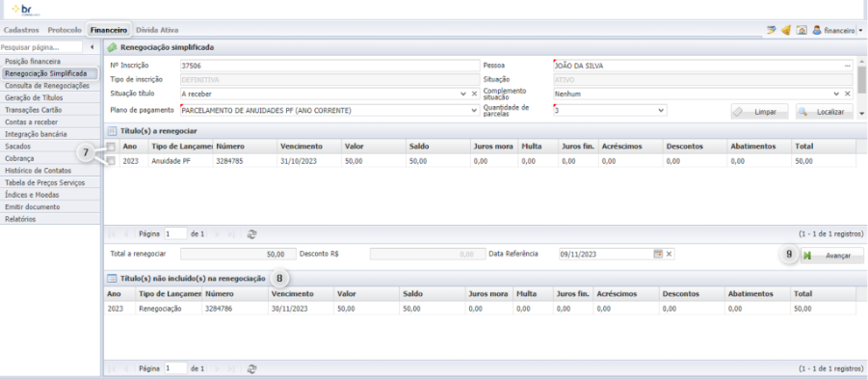Sort upper grid by Saldo column header

pyautogui.click(x=437, y=147)
